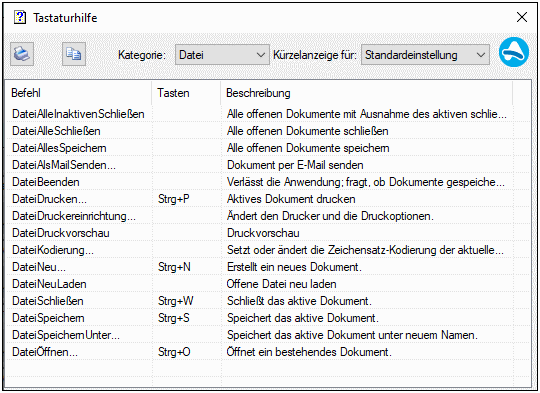The width and height of the screenshot is (540, 393).
Task: Click description 'Öffnet ein bestehendes Dokument.'
Action: 309,352
